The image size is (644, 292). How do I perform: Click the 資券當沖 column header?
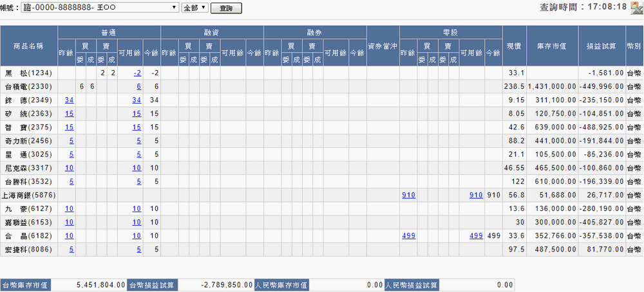(383, 46)
